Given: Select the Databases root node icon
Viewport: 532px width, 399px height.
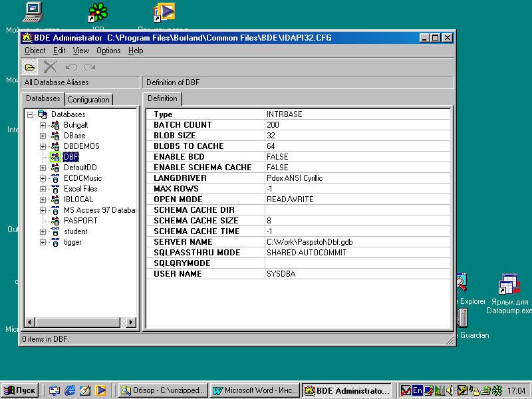Looking at the screenshot, I should pos(43,114).
